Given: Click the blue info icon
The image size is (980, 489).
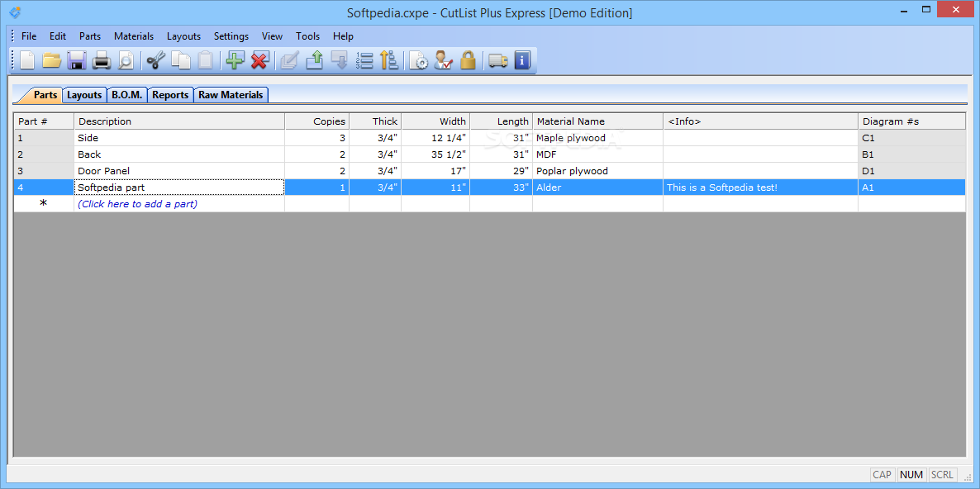Looking at the screenshot, I should pos(522,60).
